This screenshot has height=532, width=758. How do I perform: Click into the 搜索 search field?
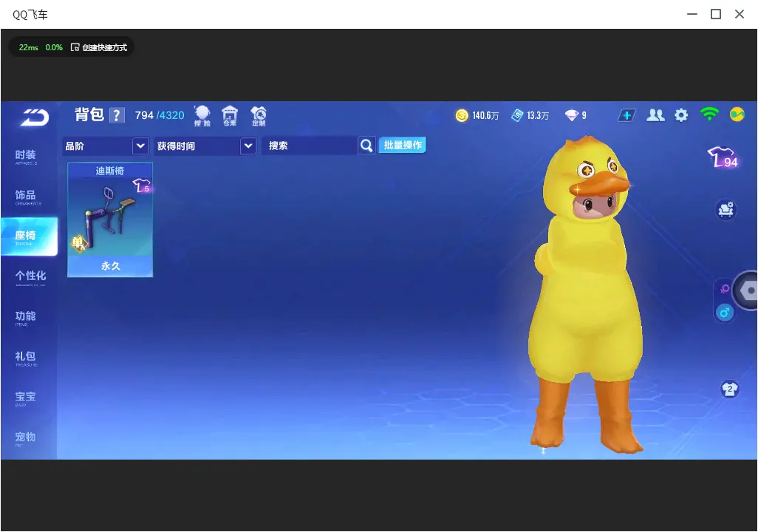tap(310, 146)
